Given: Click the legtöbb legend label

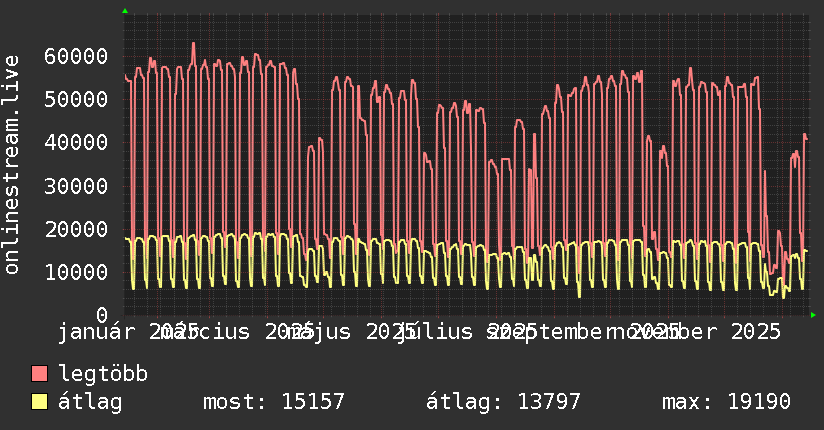Looking at the screenshot, I should coord(103,374).
